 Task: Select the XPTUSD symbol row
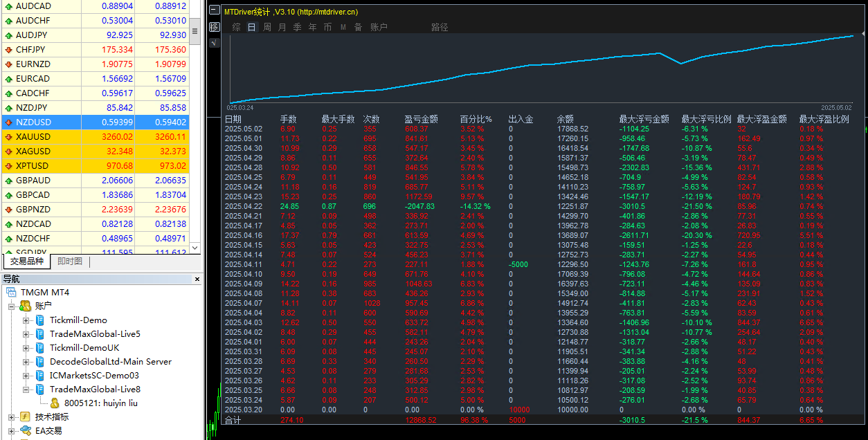[95, 165]
